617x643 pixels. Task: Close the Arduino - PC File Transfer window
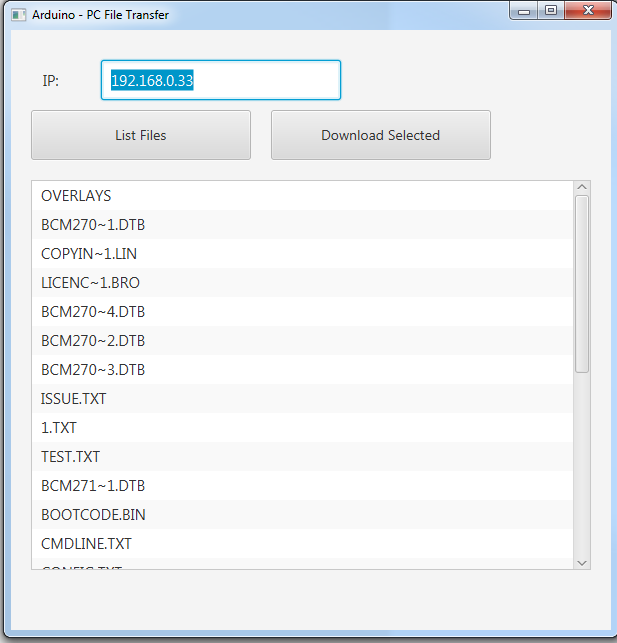pos(588,11)
